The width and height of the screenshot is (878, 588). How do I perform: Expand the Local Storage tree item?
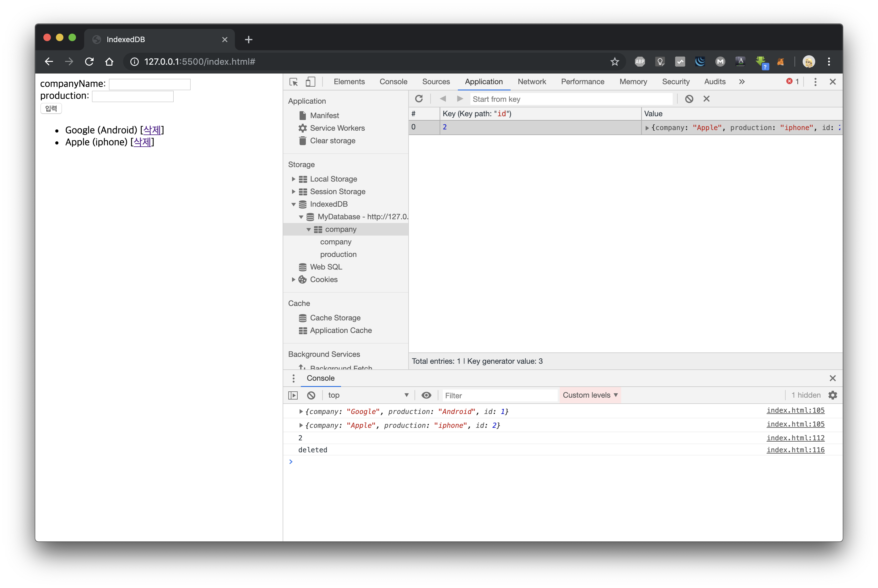coord(293,179)
